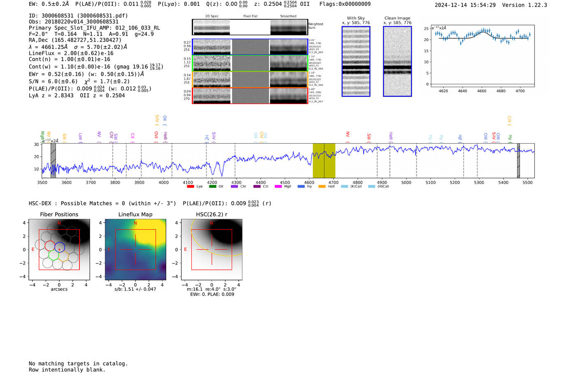Click the blue fiber circle in Fiber Positions

[x=59, y=247]
